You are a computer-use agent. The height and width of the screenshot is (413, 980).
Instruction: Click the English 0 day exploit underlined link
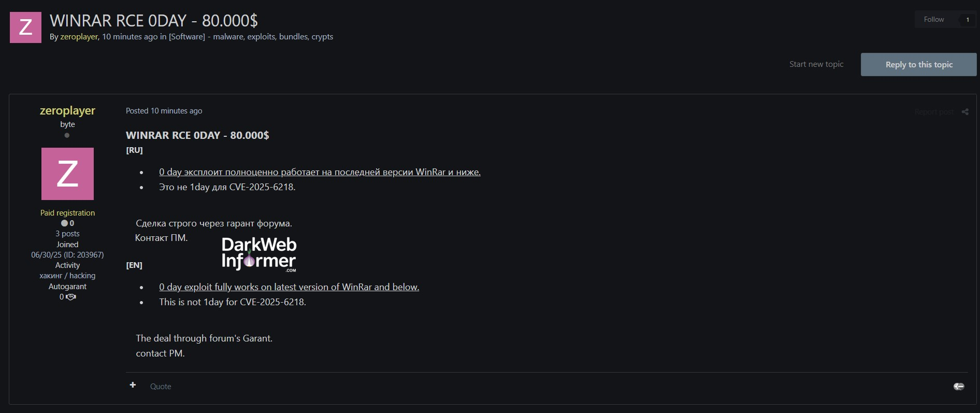[289, 287]
